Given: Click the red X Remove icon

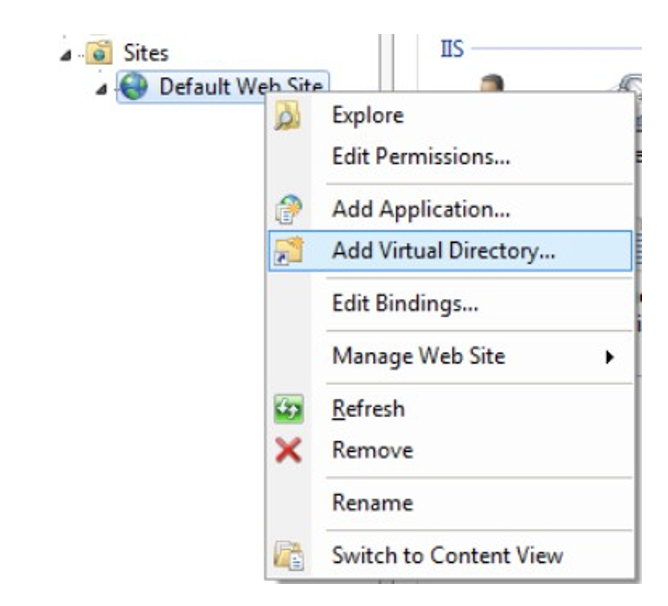Looking at the screenshot, I should (x=288, y=450).
